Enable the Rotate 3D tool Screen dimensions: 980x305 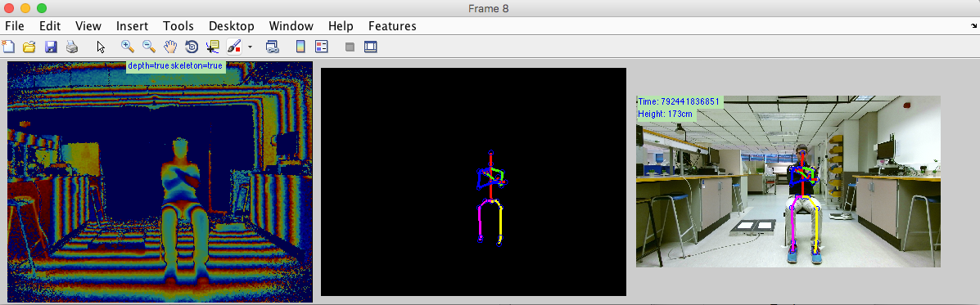click(x=192, y=46)
